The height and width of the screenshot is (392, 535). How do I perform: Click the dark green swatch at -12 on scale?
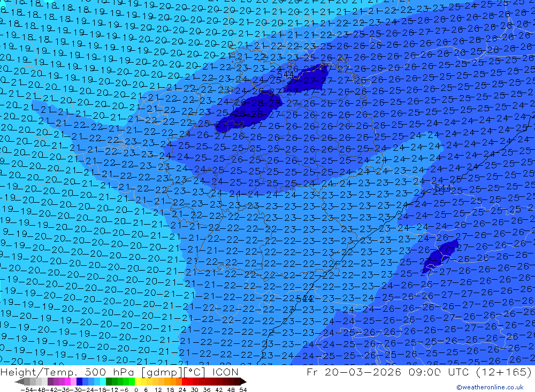[x=109, y=381]
